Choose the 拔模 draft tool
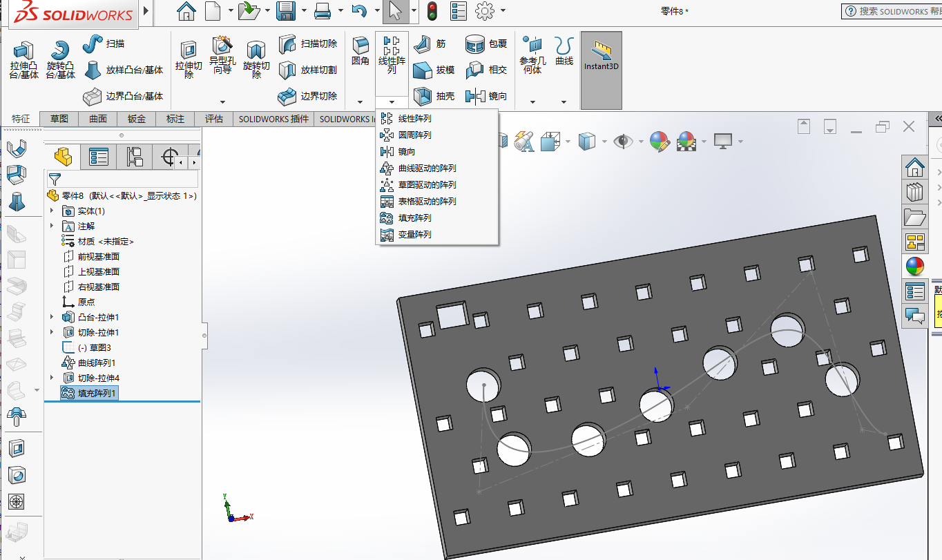The image size is (942, 560). coord(434,70)
